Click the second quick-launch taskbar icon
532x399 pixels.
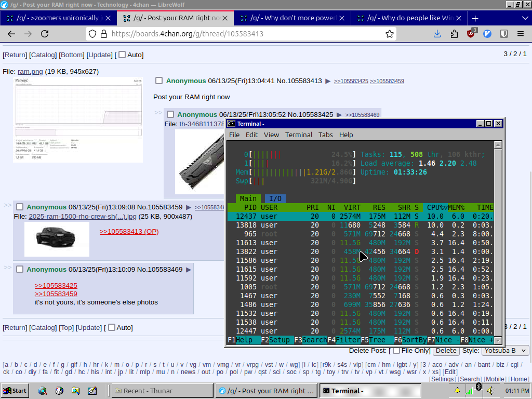(x=59, y=391)
